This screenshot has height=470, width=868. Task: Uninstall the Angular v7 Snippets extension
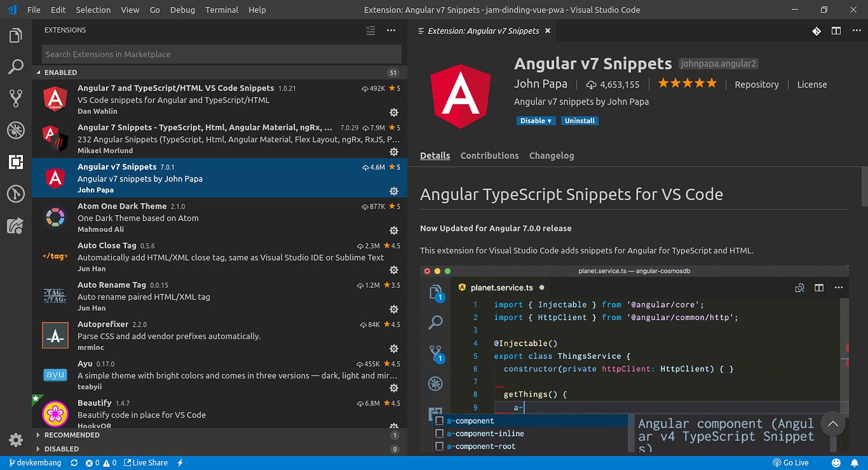click(x=579, y=120)
